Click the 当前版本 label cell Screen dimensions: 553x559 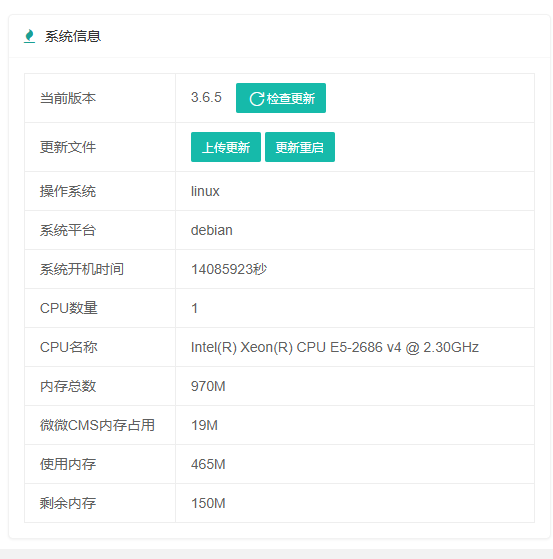pos(100,98)
